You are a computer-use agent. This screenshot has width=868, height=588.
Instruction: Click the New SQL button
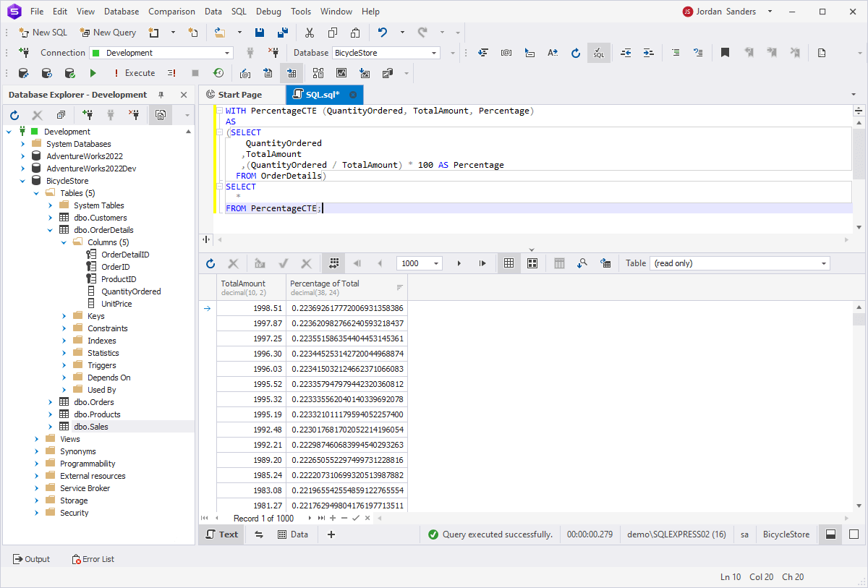click(43, 33)
